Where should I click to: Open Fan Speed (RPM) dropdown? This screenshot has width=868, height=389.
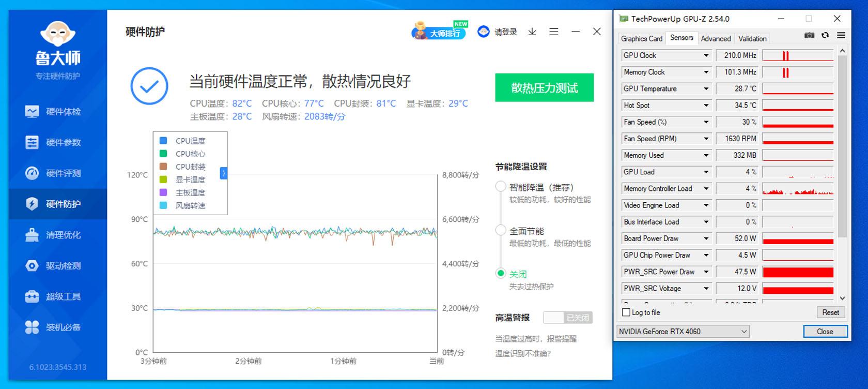pos(706,139)
